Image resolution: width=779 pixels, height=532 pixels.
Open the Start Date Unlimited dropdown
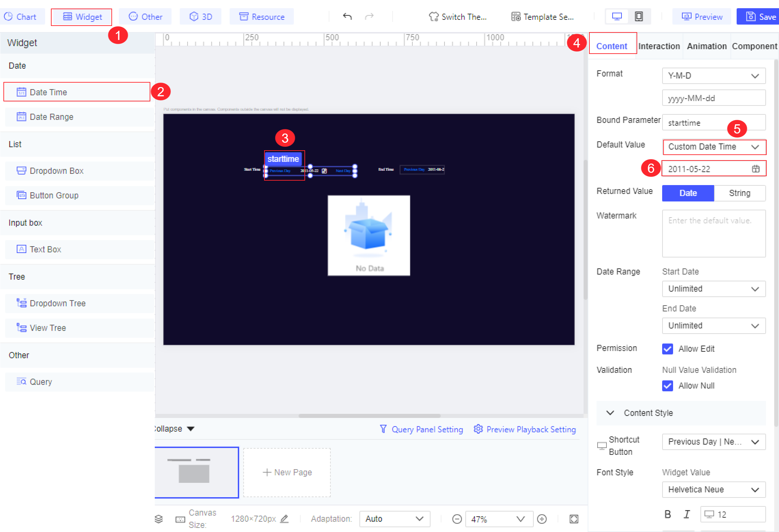click(714, 289)
